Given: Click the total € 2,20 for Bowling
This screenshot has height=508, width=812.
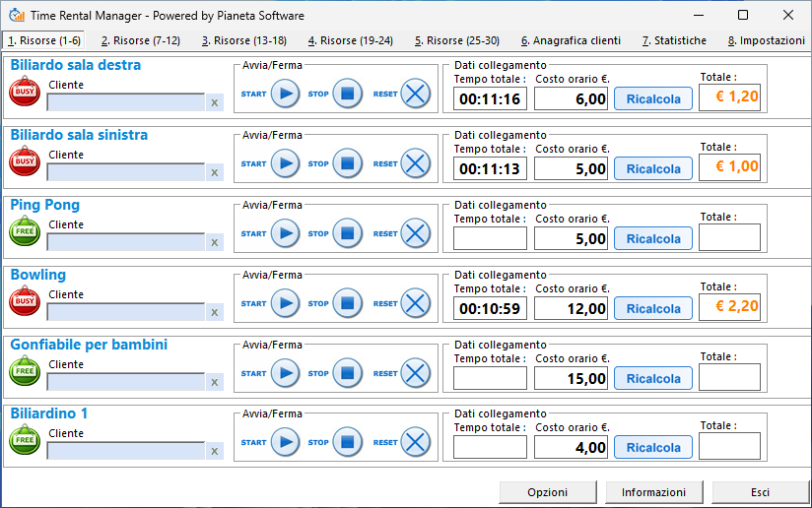Looking at the screenshot, I should (729, 306).
